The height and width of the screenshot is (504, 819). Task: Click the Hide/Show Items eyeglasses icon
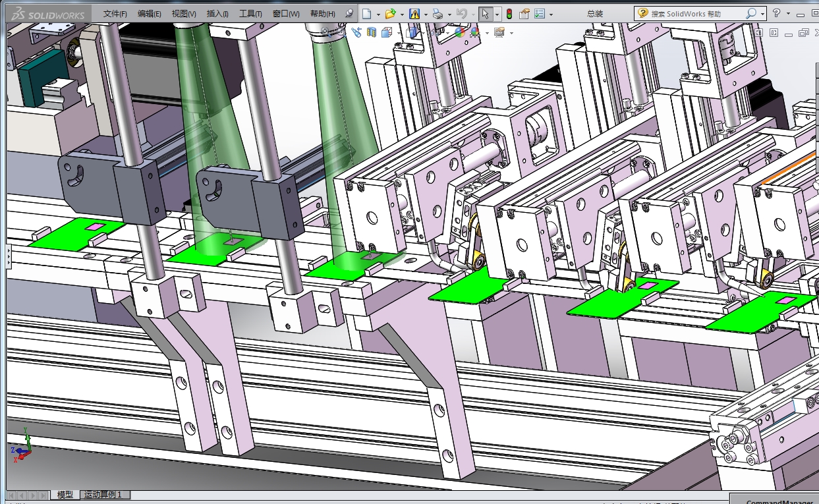point(435,32)
